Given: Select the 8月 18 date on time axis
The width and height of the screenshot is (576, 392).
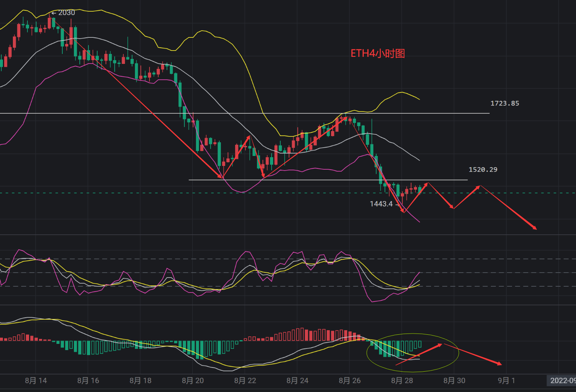Looking at the screenshot, I should pos(140,380).
